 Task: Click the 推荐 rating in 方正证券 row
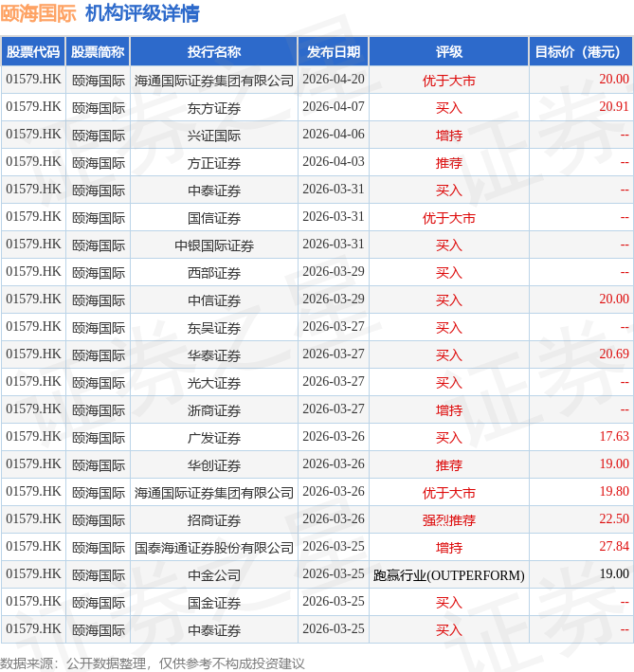pyautogui.click(x=449, y=163)
